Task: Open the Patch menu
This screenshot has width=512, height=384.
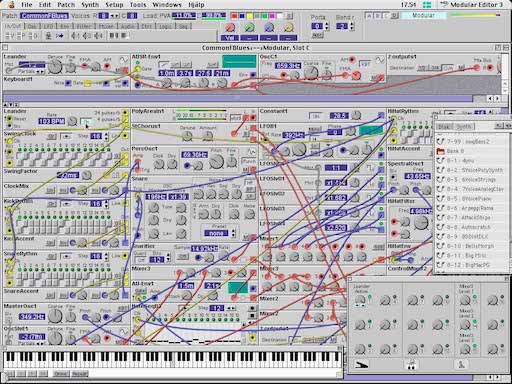Action: (66, 5)
